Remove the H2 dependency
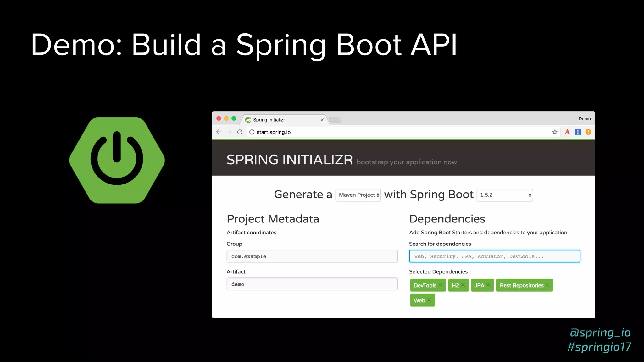 tap(463, 285)
